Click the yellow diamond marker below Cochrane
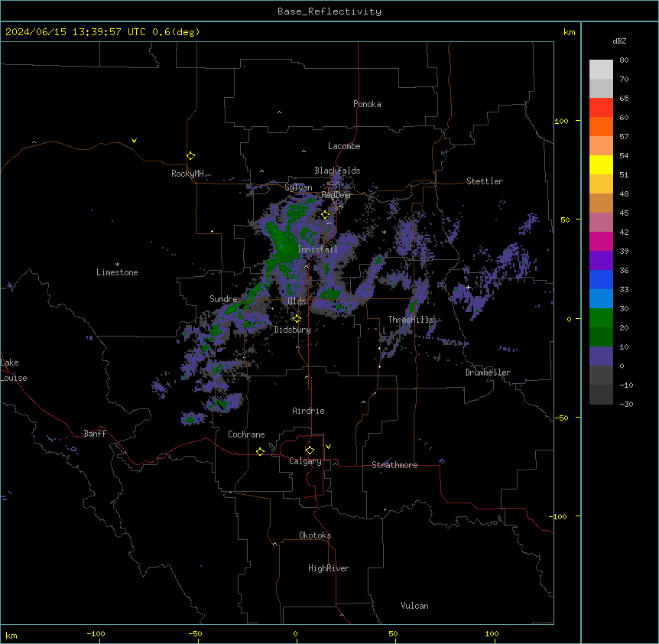 click(x=260, y=451)
